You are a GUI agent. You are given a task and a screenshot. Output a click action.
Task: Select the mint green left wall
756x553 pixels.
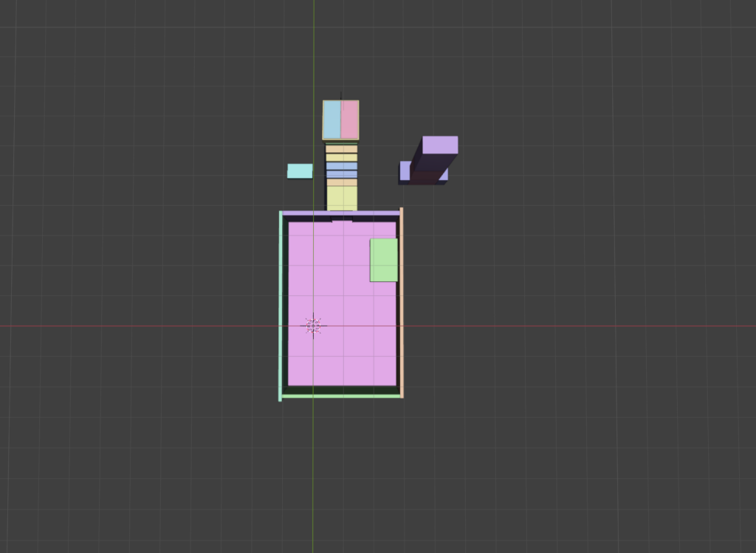280,306
